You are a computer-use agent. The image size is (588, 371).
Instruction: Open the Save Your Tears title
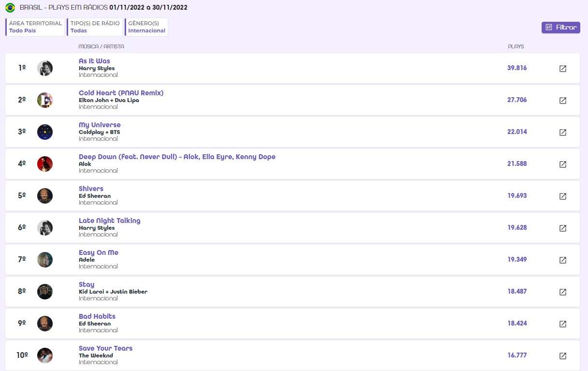(105, 348)
